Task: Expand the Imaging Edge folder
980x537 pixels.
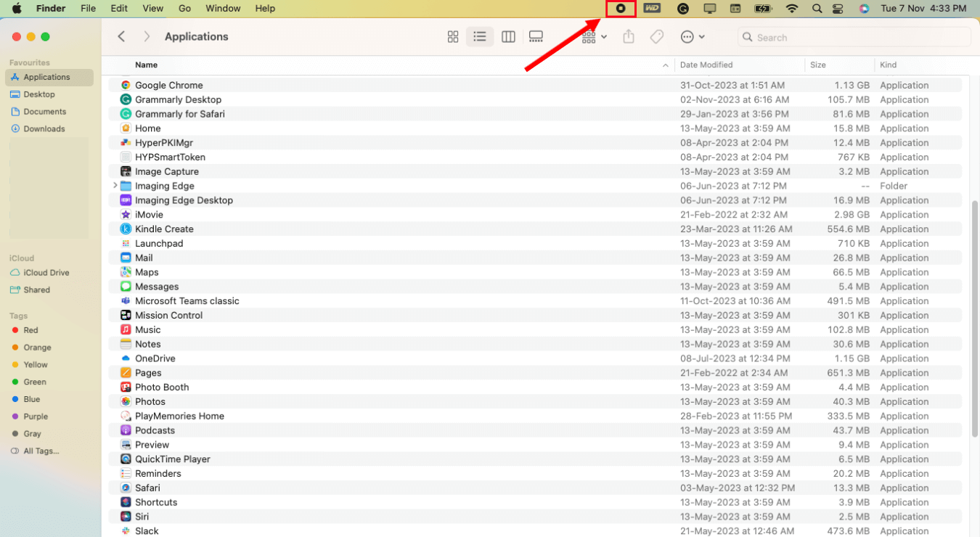Action: pos(115,186)
